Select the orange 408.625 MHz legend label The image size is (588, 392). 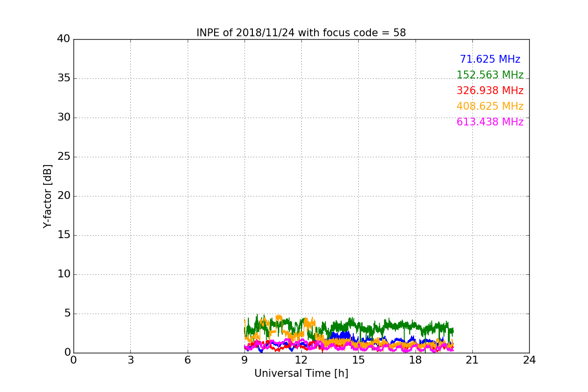(x=490, y=106)
